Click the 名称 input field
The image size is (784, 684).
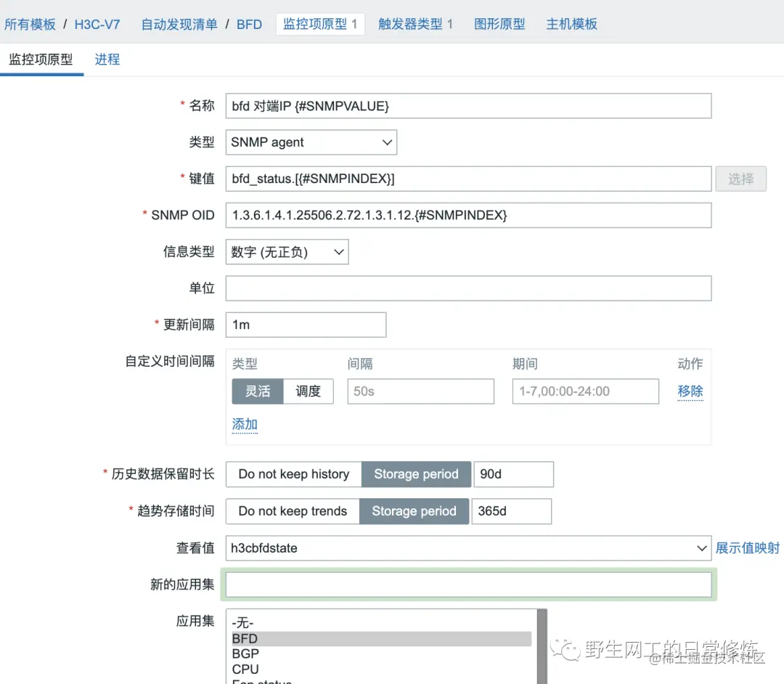pyautogui.click(x=468, y=106)
